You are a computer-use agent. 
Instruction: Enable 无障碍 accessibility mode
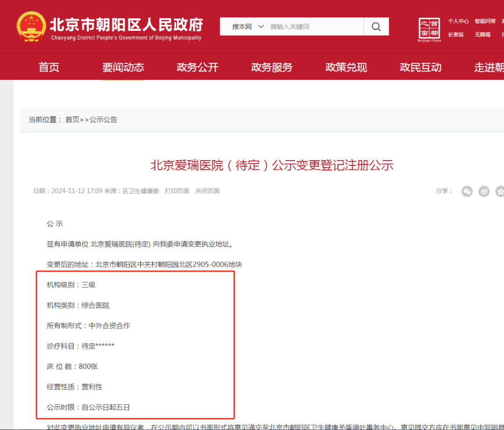coord(483,35)
